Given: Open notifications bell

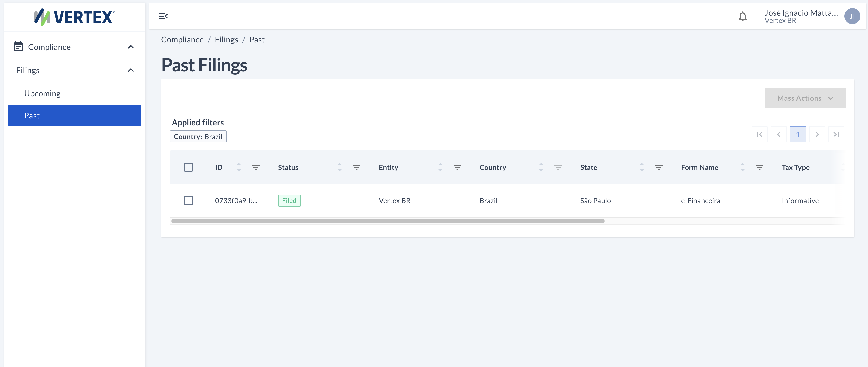Looking at the screenshot, I should [742, 16].
